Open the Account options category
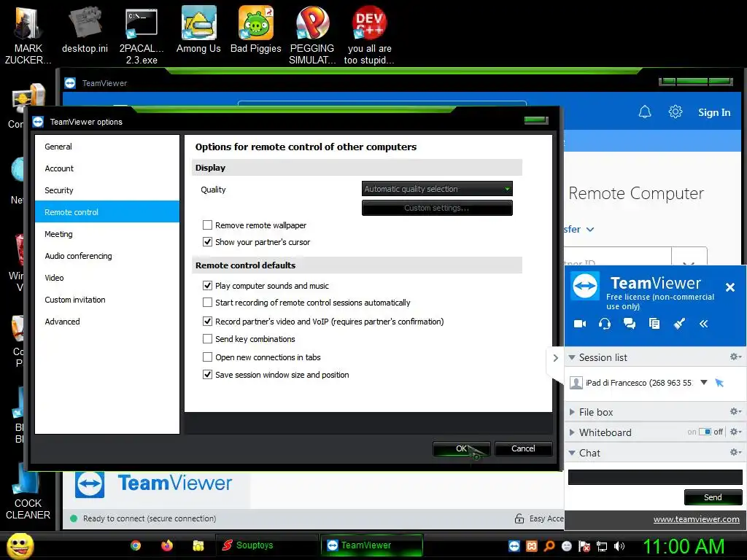This screenshot has height=560, width=747. tap(107, 168)
